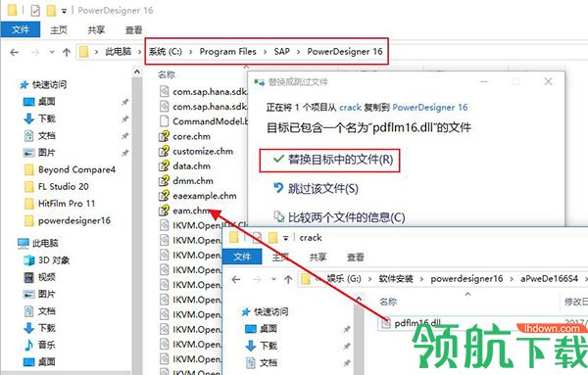
Task: Select customize.chm file
Action: (x=203, y=152)
